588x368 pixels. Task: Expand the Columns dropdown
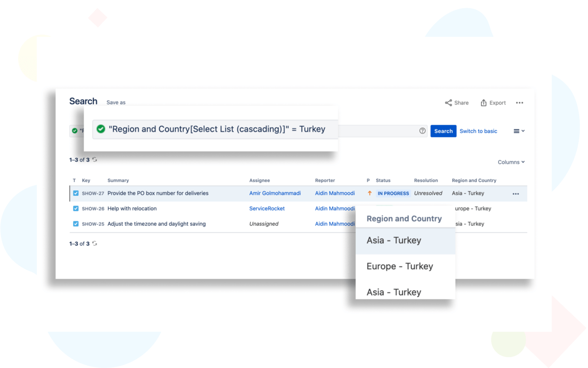point(511,162)
